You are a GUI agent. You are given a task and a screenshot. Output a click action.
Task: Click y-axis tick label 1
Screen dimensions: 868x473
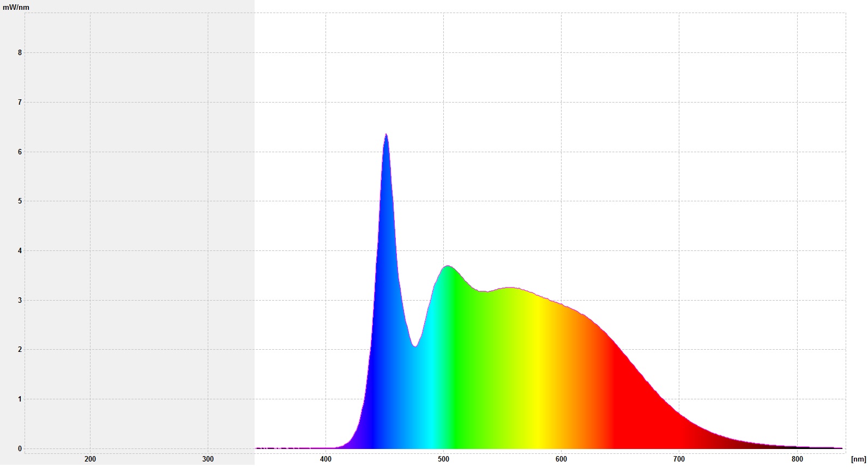(20, 399)
